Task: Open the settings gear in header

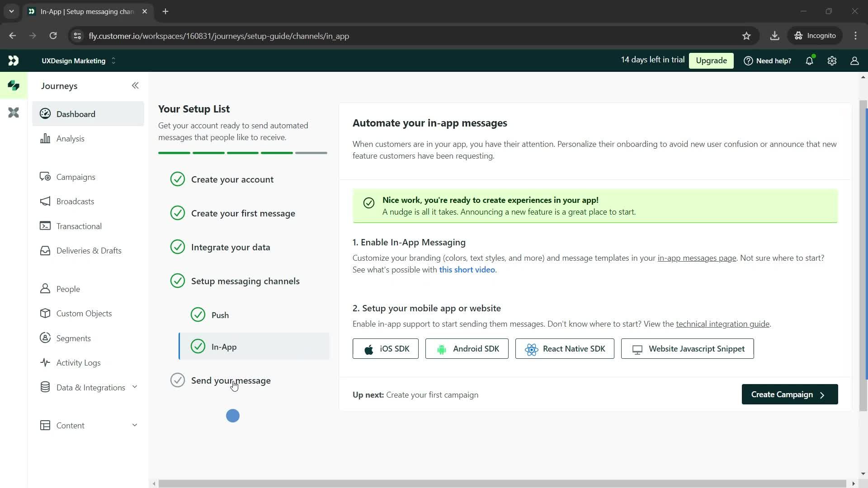Action: (832, 61)
